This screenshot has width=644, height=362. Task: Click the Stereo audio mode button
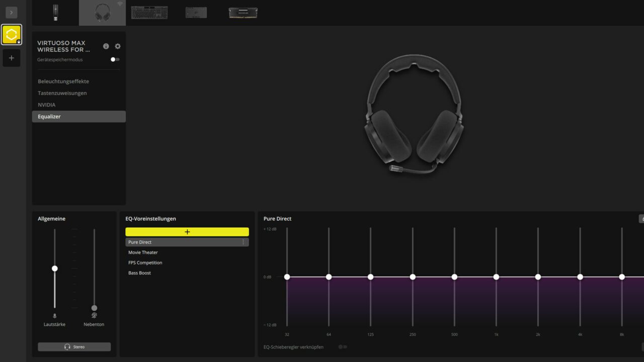click(74, 347)
